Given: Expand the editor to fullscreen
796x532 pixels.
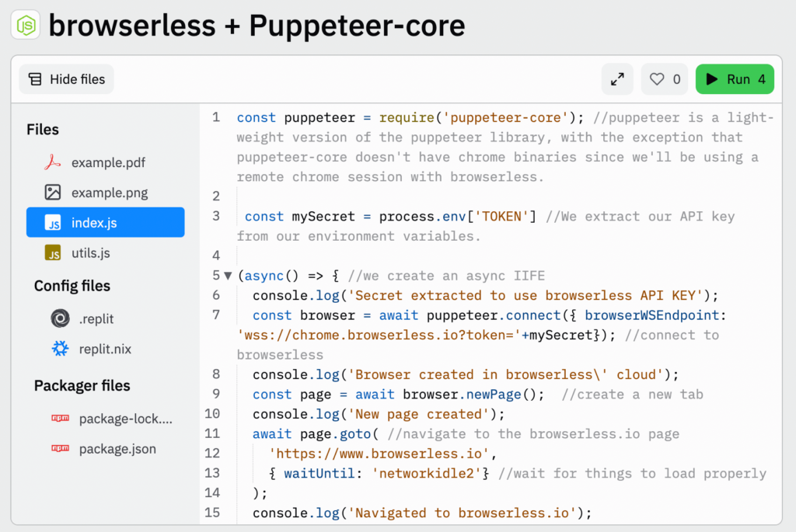Looking at the screenshot, I should click(617, 78).
